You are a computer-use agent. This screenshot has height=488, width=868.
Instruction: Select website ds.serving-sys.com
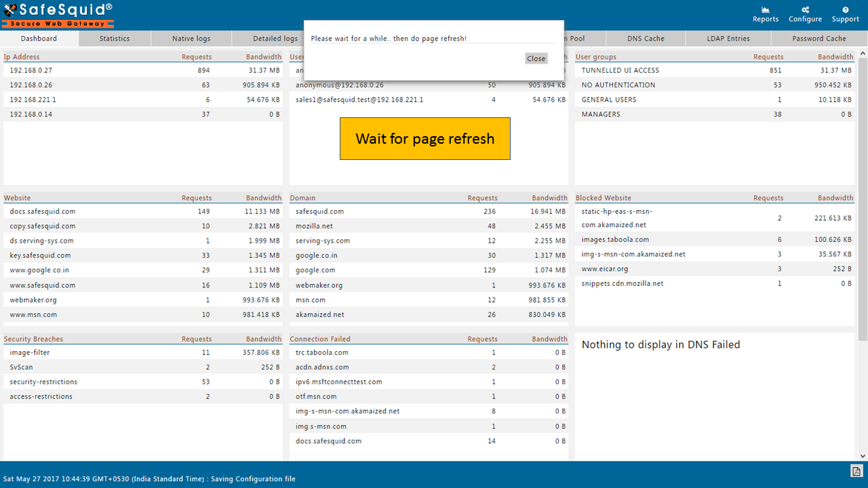click(143, 241)
